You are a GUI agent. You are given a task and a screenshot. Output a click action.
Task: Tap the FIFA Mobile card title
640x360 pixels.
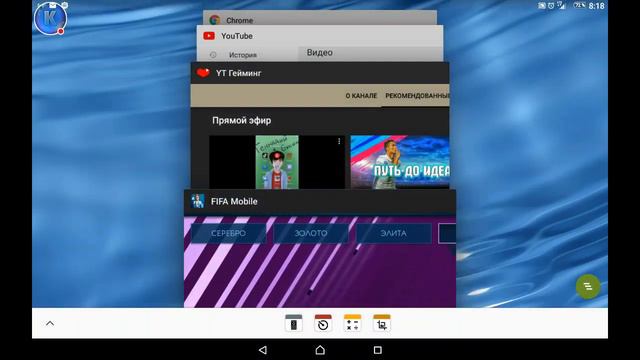click(x=234, y=201)
